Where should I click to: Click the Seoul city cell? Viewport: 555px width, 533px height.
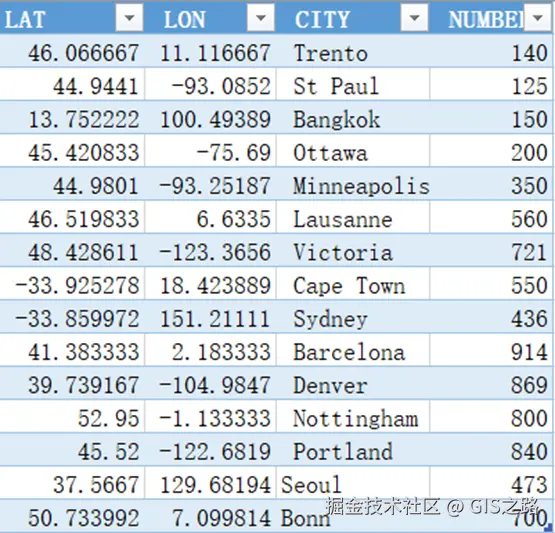click(353, 483)
